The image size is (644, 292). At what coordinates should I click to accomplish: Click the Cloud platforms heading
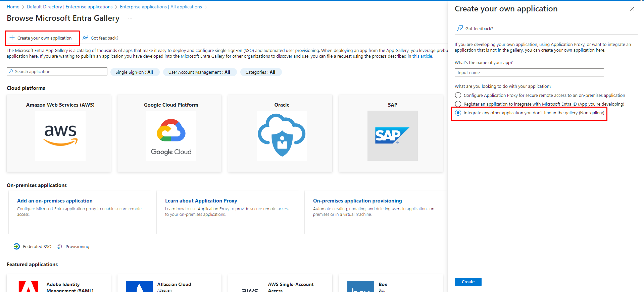[26, 88]
